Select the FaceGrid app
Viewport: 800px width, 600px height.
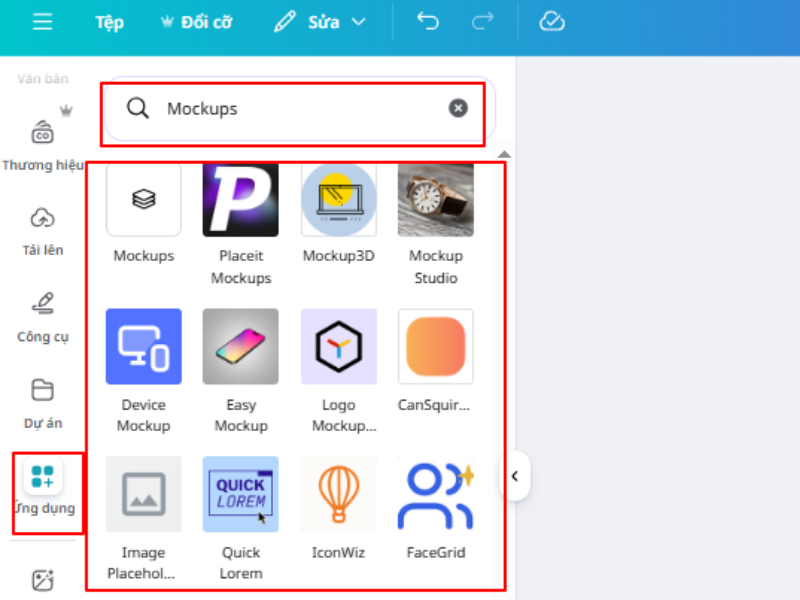(435, 494)
